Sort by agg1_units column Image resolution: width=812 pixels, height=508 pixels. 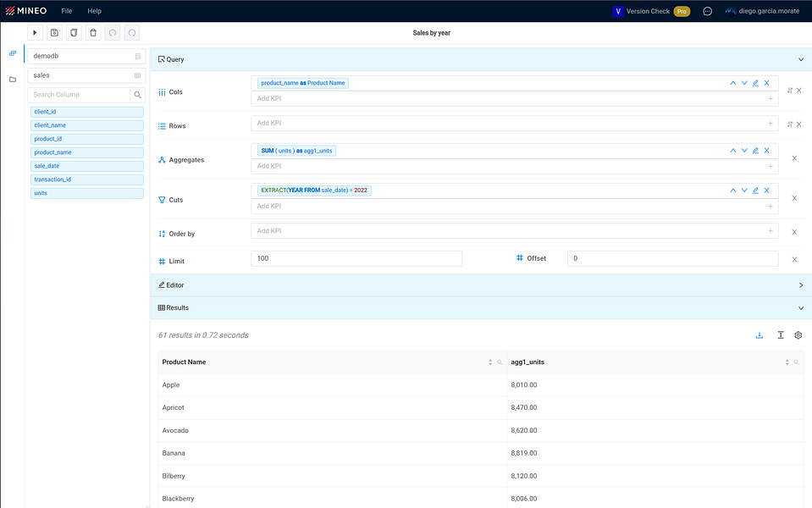pos(787,362)
